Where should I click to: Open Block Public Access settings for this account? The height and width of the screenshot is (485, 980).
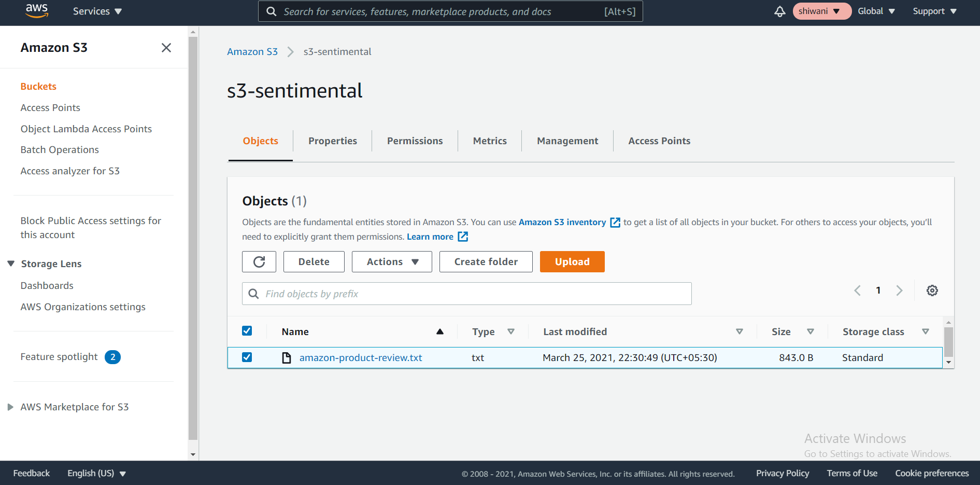coord(91,228)
